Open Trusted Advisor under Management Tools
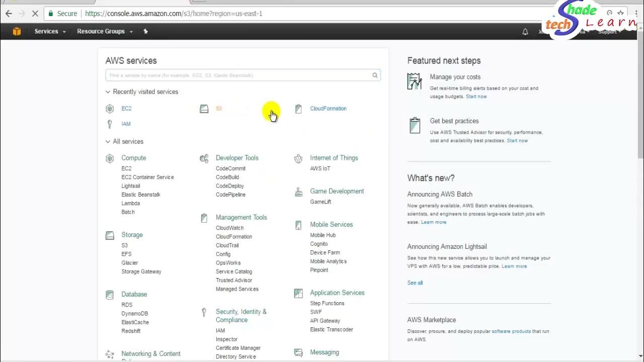 [234, 280]
